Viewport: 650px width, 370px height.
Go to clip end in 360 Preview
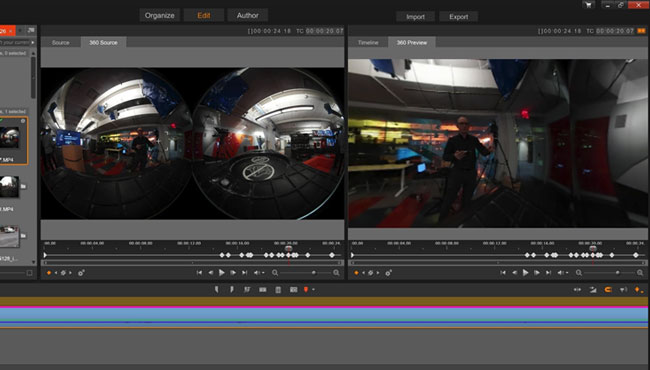tap(548, 273)
